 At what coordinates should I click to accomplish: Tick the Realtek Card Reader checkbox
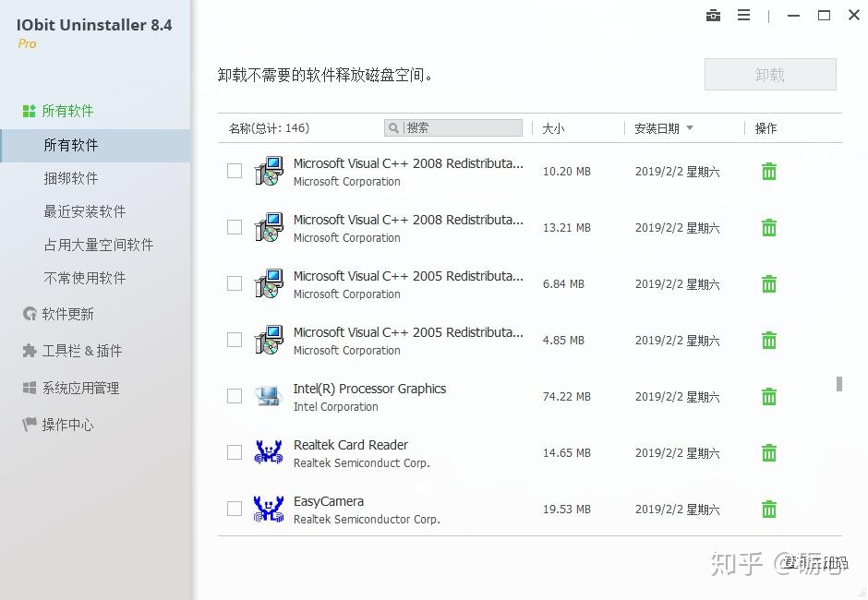pos(235,452)
